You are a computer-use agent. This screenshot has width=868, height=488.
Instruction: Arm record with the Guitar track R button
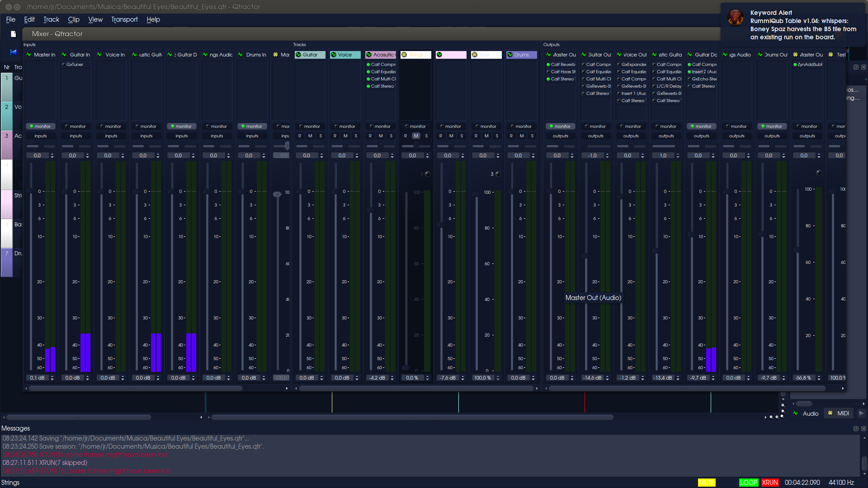coord(300,136)
